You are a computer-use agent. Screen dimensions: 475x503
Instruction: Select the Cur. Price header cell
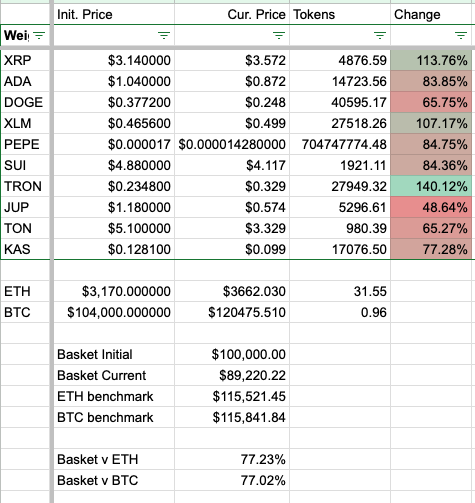pos(232,14)
